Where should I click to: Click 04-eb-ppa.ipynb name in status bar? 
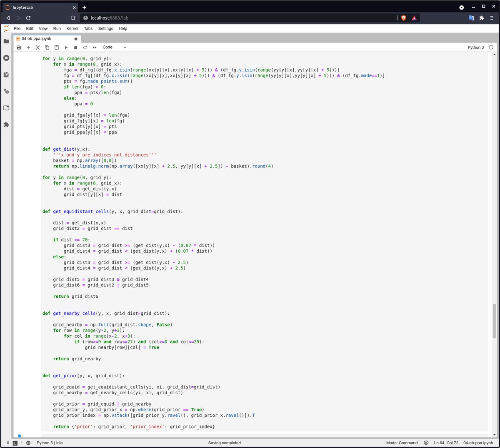coord(478,443)
